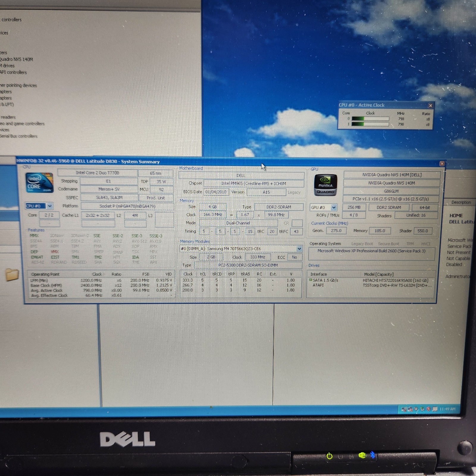Open the green Safely Remove Hardware tray icon
Image resolution: width=476 pixels, height=476 pixels.
click(422, 409)
